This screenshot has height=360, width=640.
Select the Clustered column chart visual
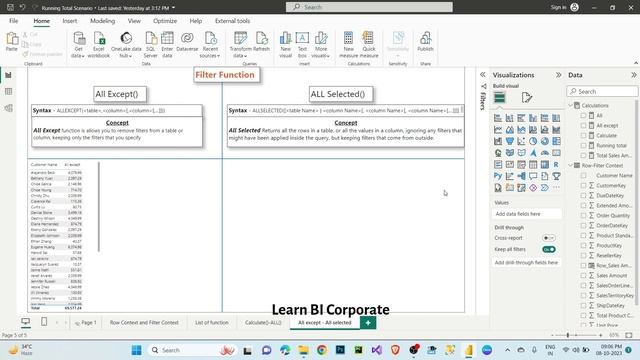[x=533, y=118]
